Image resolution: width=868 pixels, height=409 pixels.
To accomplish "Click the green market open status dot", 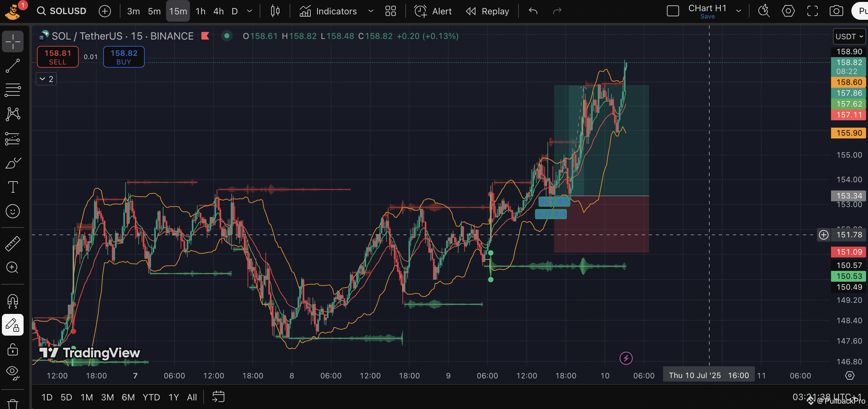I will tap(227, 36).
